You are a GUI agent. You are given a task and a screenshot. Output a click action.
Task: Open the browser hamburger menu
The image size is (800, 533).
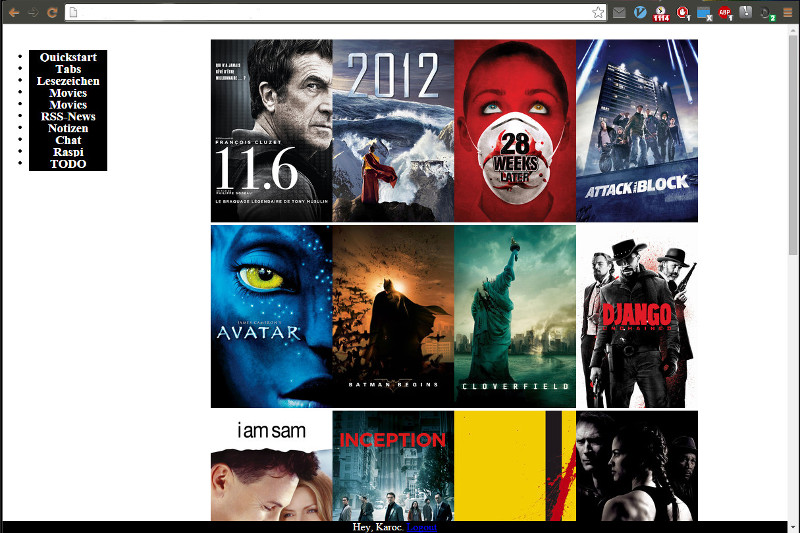coord(788,12)
